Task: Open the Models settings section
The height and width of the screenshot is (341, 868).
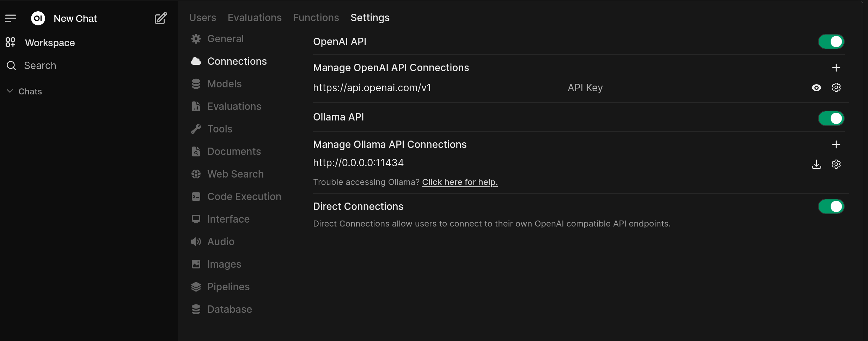Action: click(x=225, y=84)
